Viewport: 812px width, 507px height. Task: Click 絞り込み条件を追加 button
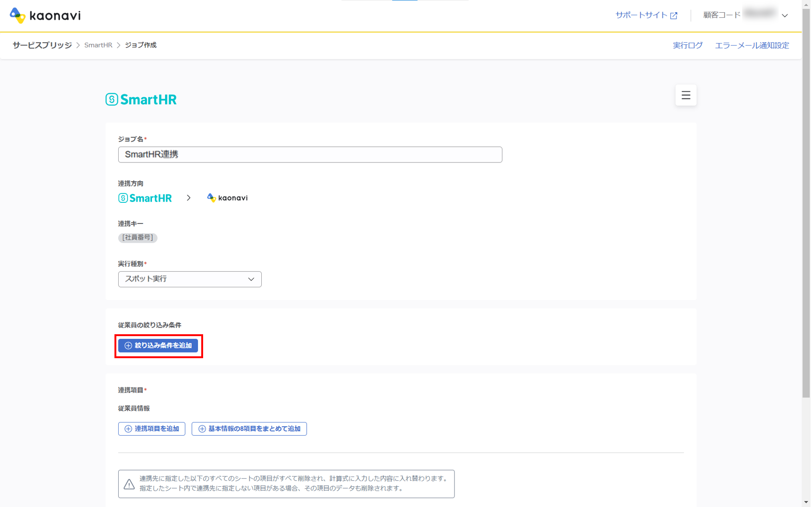pos(158,346)
